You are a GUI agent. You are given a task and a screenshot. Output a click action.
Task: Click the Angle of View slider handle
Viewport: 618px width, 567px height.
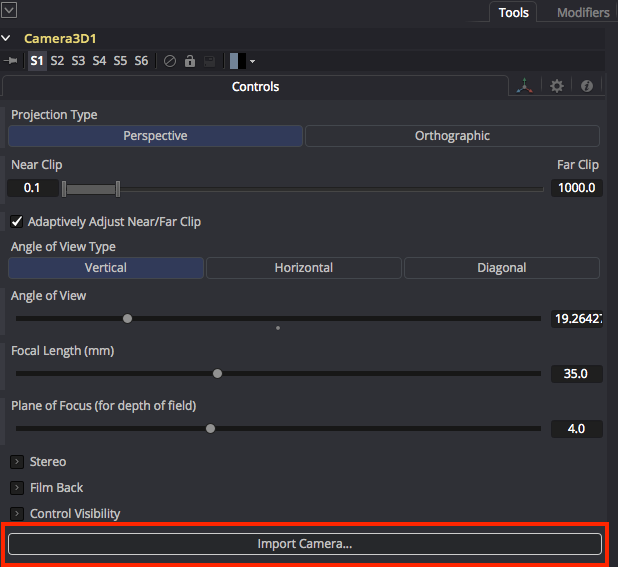click(127, 318)
